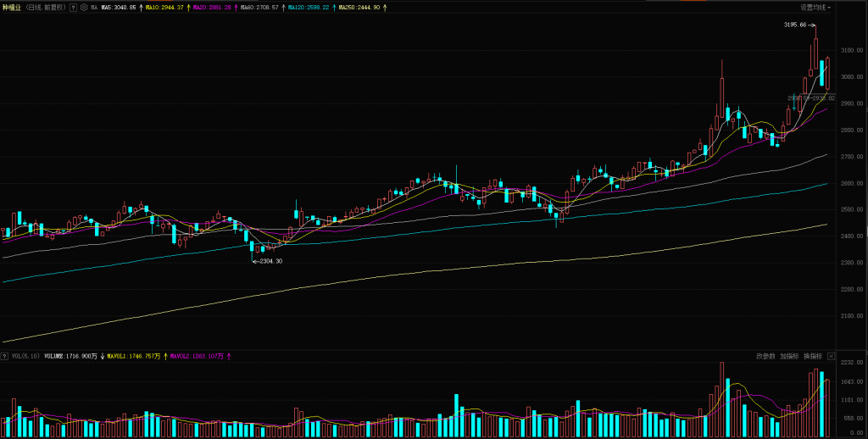Select the MA250 indicator label
Image resolution: width=868 pixels, height=439 pixels.
click(x=362, y=7)
